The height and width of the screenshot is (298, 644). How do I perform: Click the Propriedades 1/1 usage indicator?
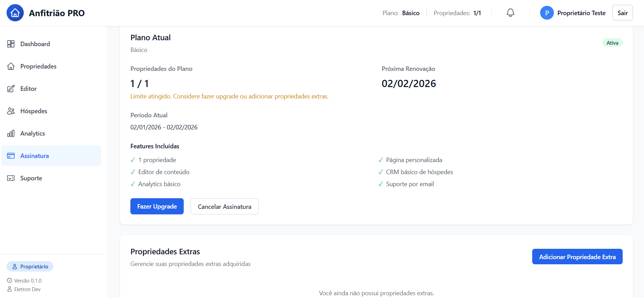[x=458, y=13]
